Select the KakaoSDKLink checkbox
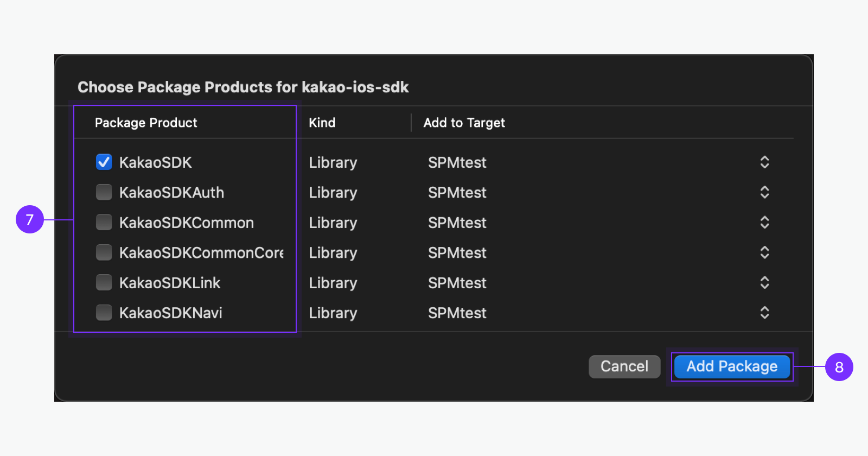Screen dimensions: 868x456 [104, 283]
